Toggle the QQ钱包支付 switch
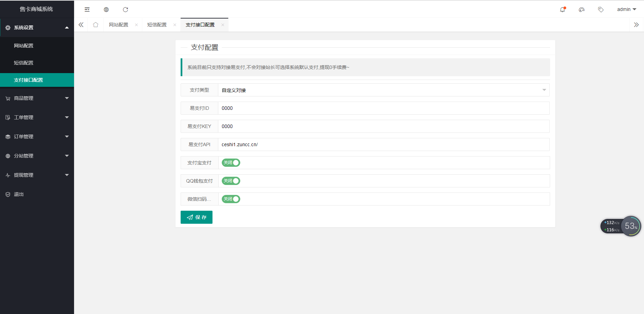The image size is (644, 314). [231, 181]
